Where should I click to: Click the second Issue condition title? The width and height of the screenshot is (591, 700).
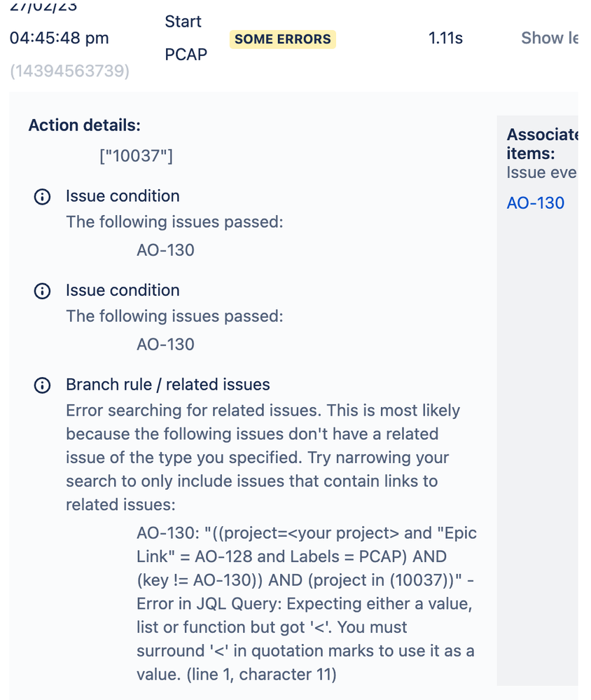click(x=123, y=291)
